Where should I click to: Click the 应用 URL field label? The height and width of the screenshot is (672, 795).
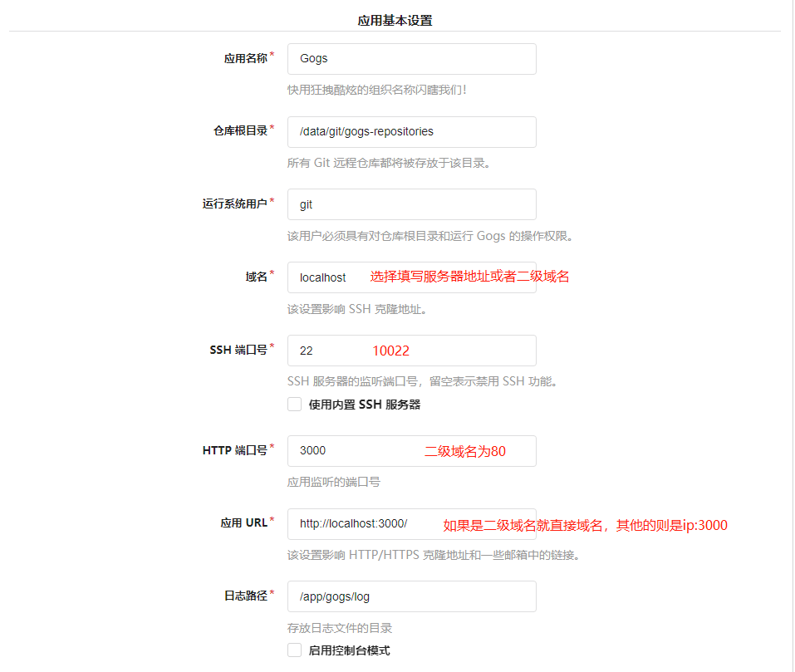(x=244, y=523)
